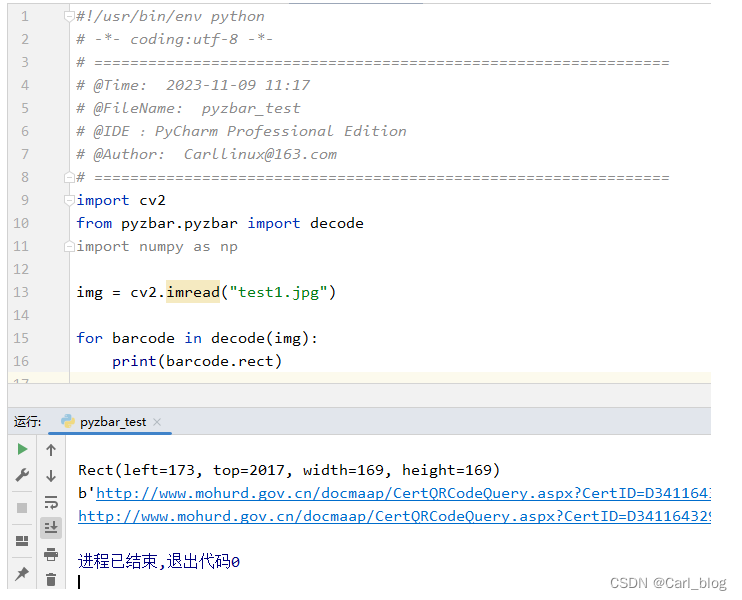
Task: Click gutter line number 13
Action: click(x=21, y=292)
